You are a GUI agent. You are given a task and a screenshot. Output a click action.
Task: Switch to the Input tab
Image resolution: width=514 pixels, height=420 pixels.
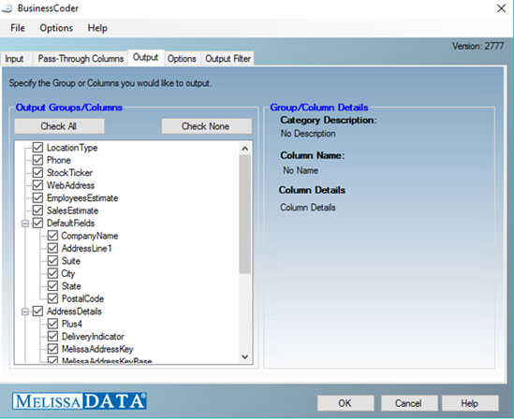(14, 59)
